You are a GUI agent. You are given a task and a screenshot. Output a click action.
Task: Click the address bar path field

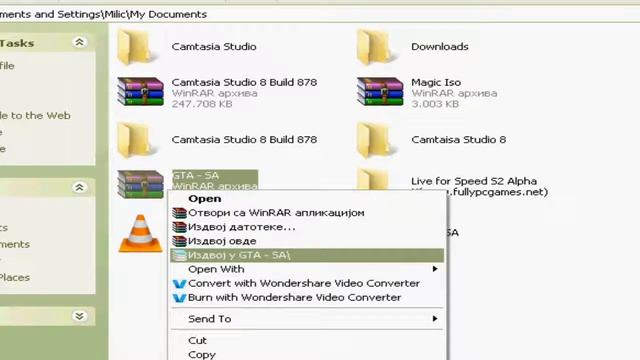pyautogui.click(x=320, y=14)
